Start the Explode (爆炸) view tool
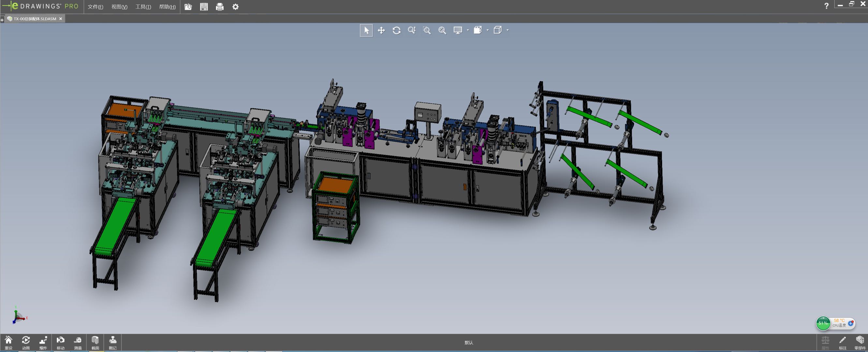 [x=43, y=342]
